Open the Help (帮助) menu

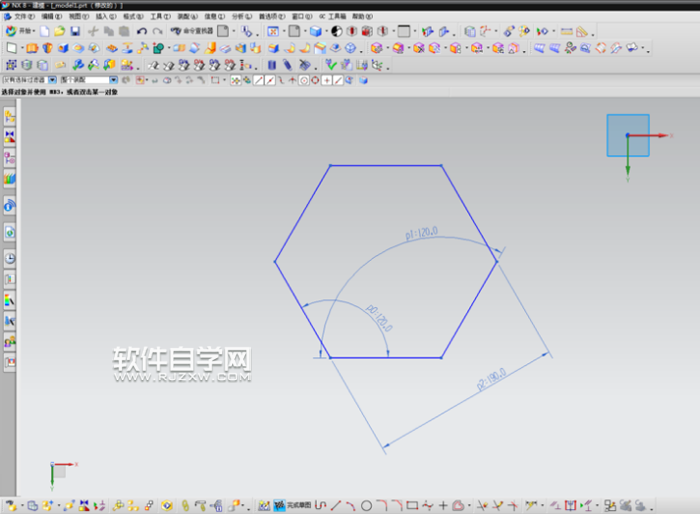tap(359, 17)
